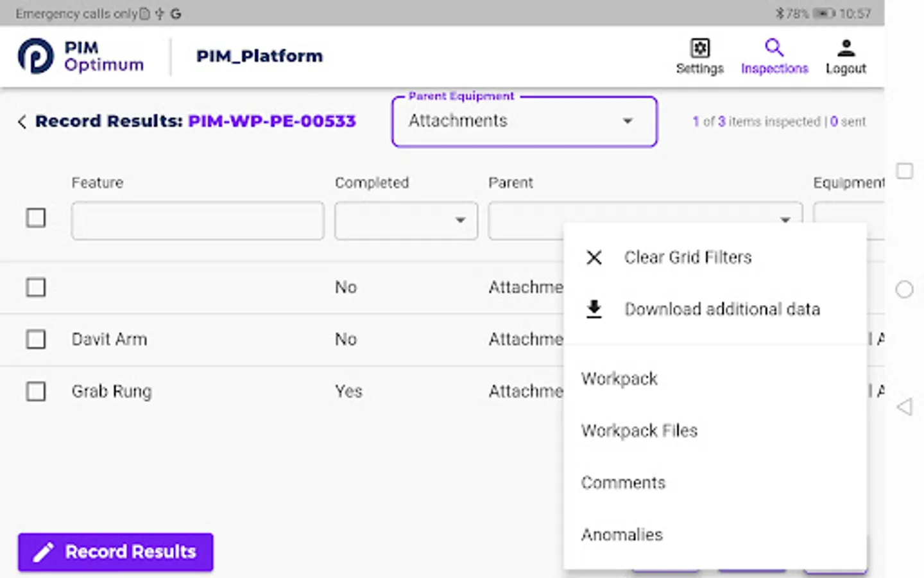The width and height of the screenshot is (924, 578).
Task: Click the back chevron beside Record Results
Action: click(x=21, y=121)
